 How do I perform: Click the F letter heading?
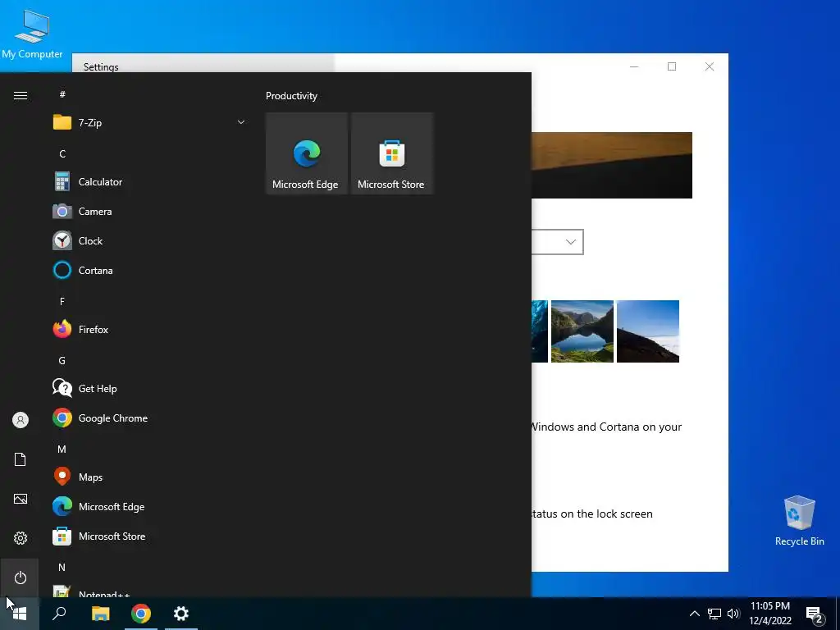pyautogui.click(x=62, y=301)
